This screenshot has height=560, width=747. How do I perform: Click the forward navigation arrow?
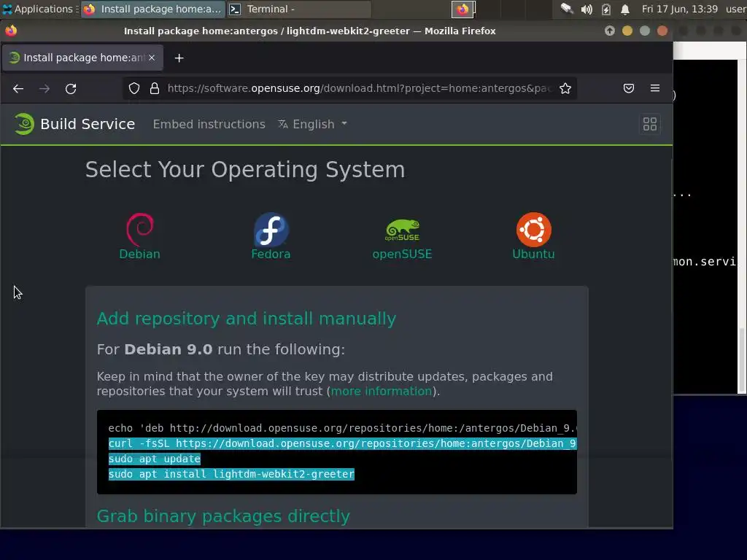(44, 88)
